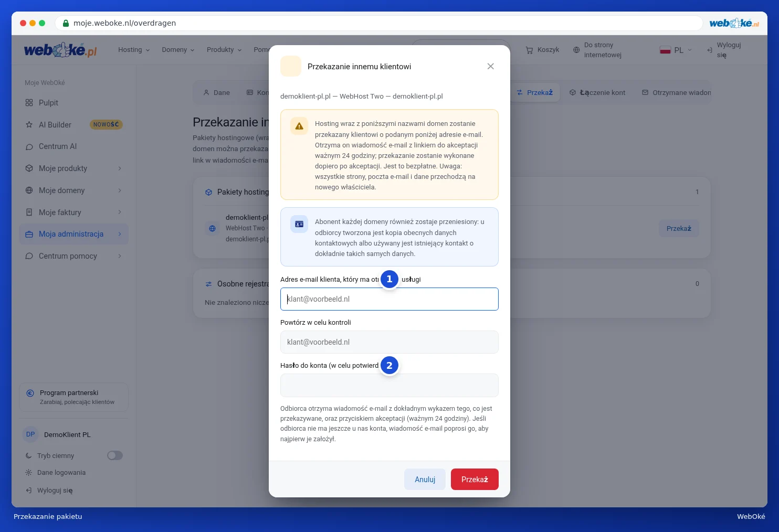Click the WebOké.pl logo in header

(60, 50)
